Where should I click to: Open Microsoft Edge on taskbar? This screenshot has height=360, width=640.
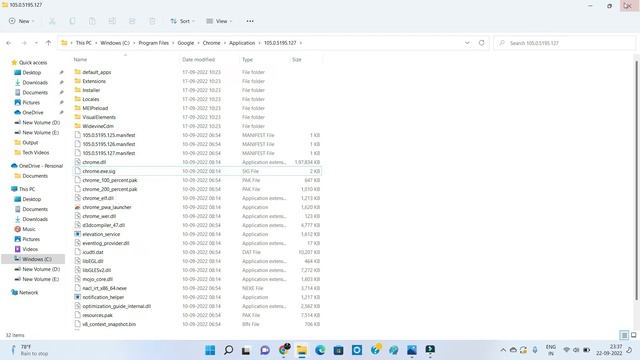tap(320, 350)
